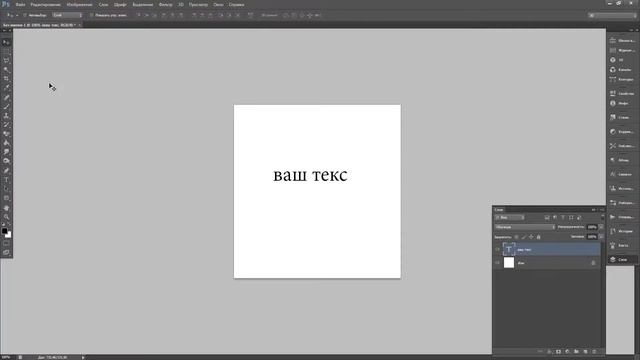Select the Pen tool
The width and height of the screenshot is (640, 360).
[x=6, y=171]
